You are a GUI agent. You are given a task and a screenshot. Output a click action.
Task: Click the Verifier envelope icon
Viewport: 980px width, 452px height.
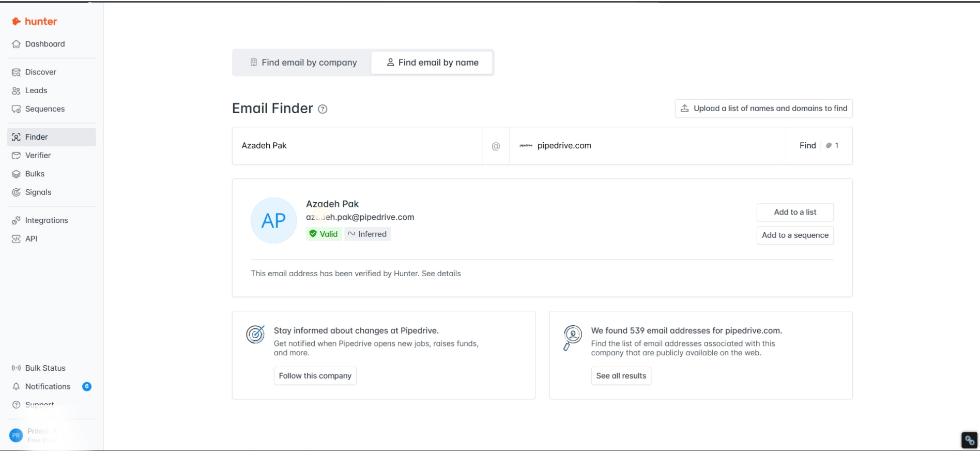16,155
